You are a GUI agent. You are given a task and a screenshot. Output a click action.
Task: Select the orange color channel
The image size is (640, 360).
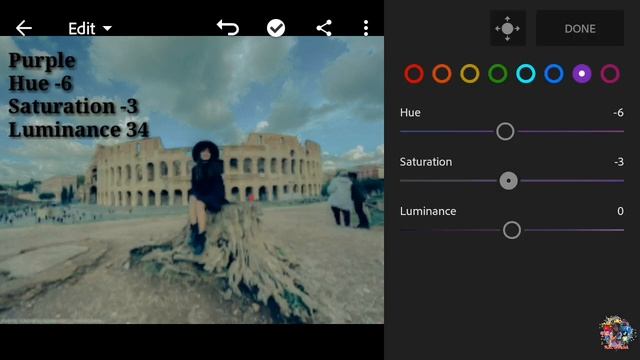click(442, 74)
